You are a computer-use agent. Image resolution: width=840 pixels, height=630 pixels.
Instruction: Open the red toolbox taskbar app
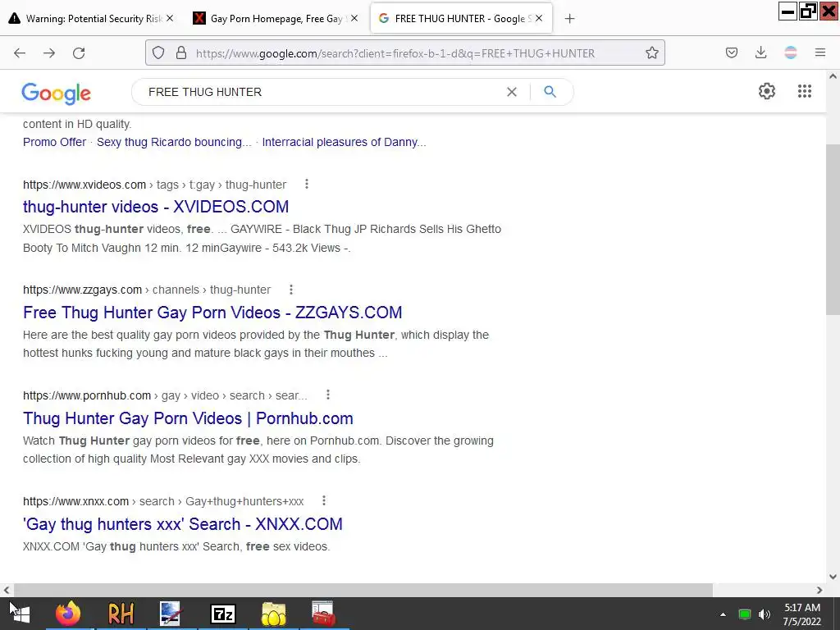coord(323,614)
